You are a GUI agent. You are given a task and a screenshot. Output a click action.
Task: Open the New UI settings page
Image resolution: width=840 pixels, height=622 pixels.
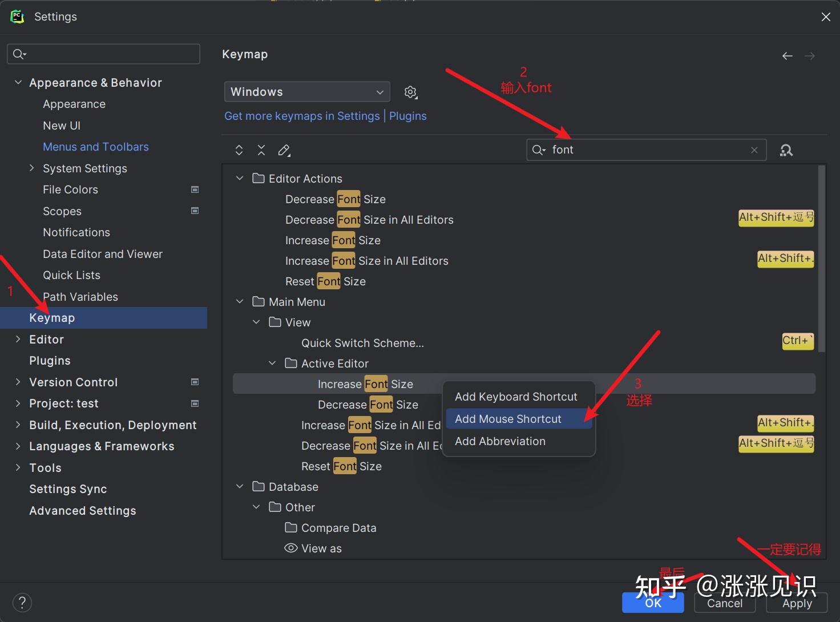tap(62, 126)
